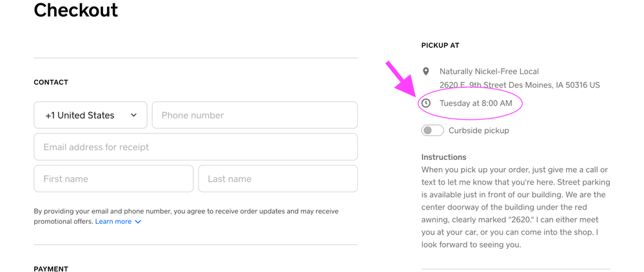This screenshot has width=644, height=272.
Task: Click the Checkout page heading
Action: point(76,10)
